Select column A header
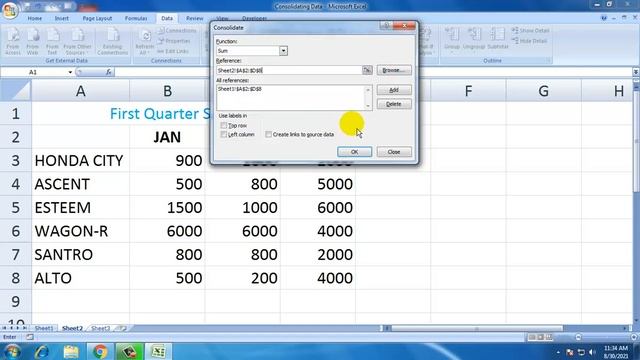640x360 pixels. 80,91
